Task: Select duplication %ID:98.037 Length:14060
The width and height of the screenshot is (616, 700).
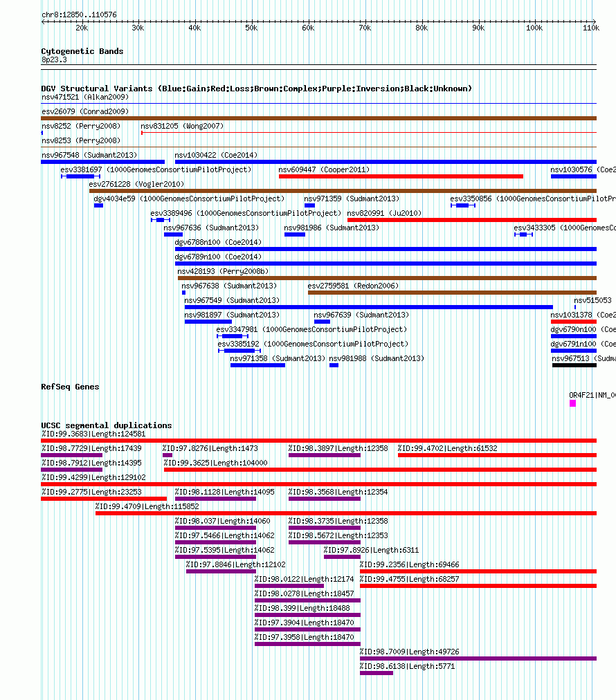Action: [x=222, y=521]
